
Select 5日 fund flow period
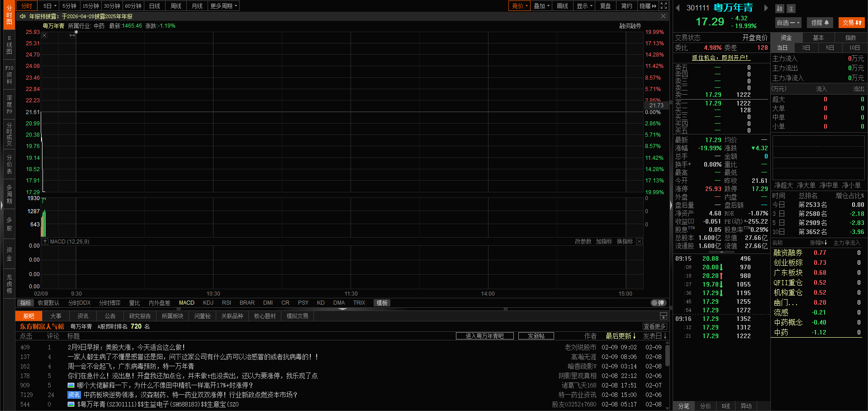point(830,48)
